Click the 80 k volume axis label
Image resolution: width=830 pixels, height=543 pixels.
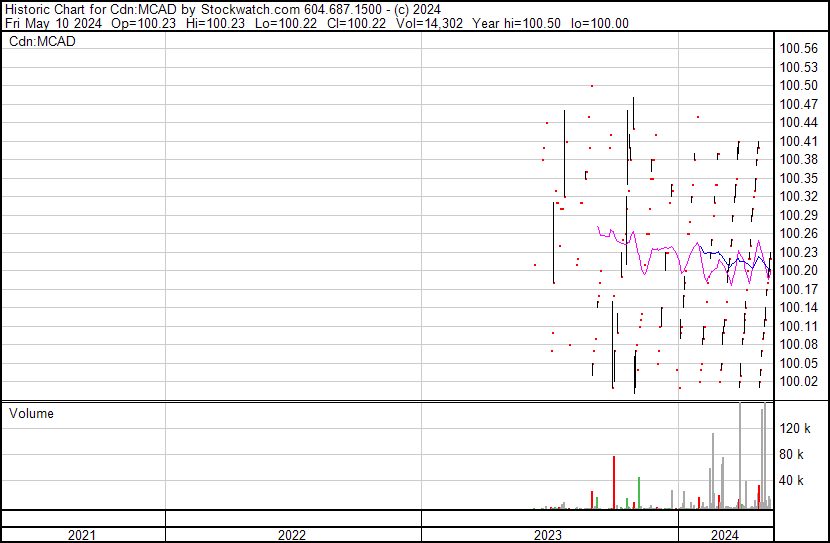click(792, 455)
